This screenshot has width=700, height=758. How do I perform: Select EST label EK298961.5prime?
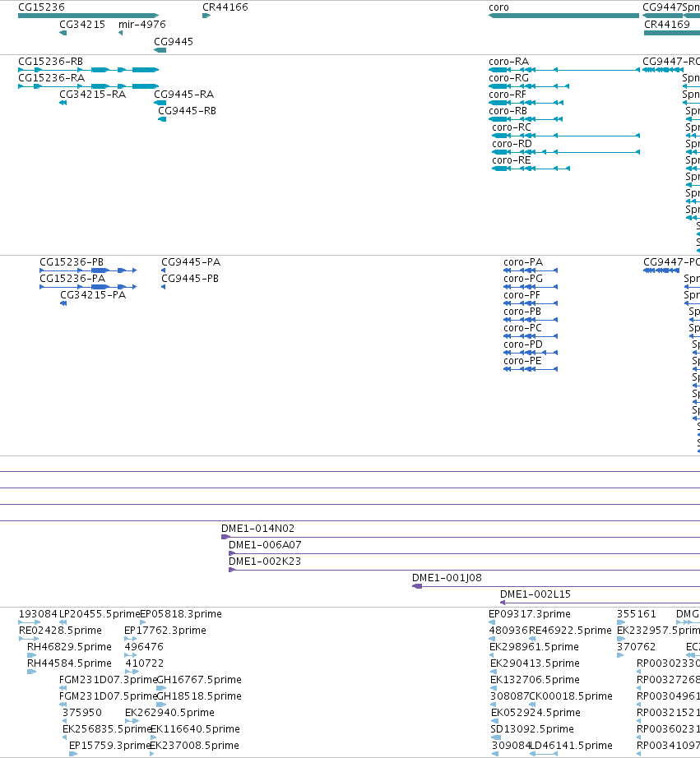[534, 647]
